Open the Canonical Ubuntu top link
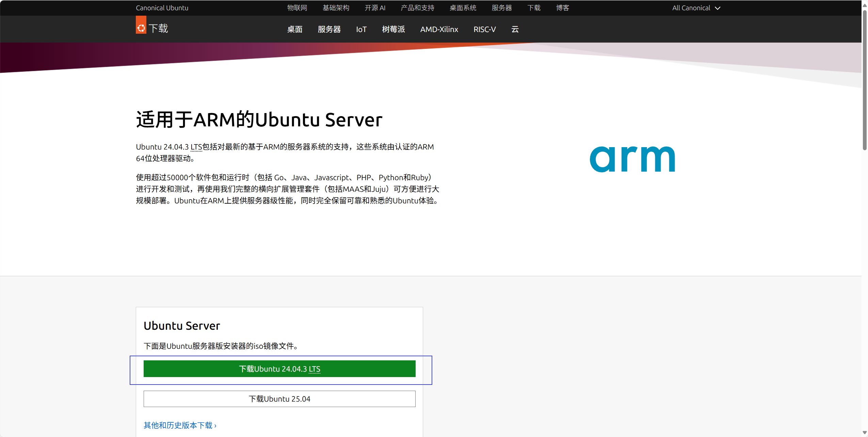Image resolution: width=868 pixels, height=437 pixels. click(162, 8)
